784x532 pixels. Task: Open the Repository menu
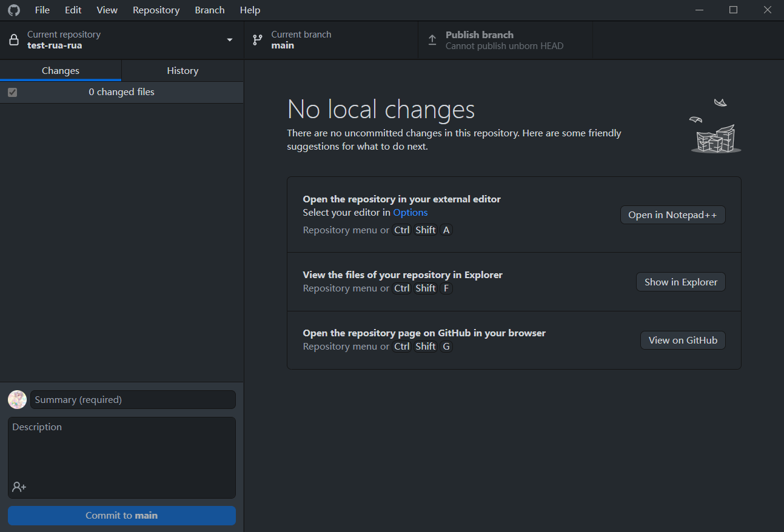[156, 10]
